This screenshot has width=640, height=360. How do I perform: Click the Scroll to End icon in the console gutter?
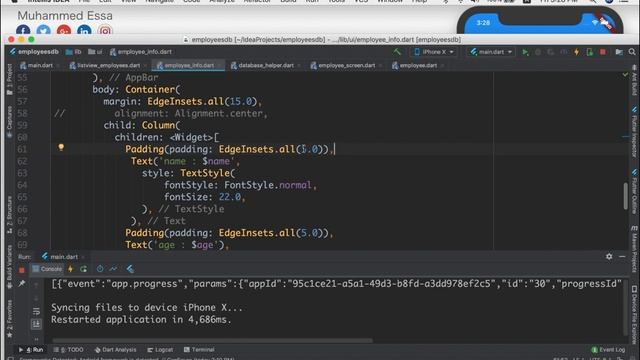pos(36,324)
